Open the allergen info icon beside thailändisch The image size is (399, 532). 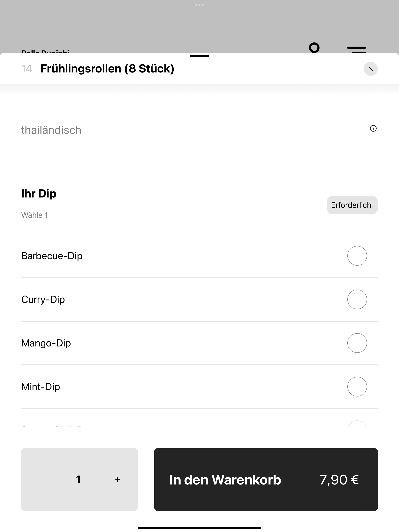(x=373, y=129)
